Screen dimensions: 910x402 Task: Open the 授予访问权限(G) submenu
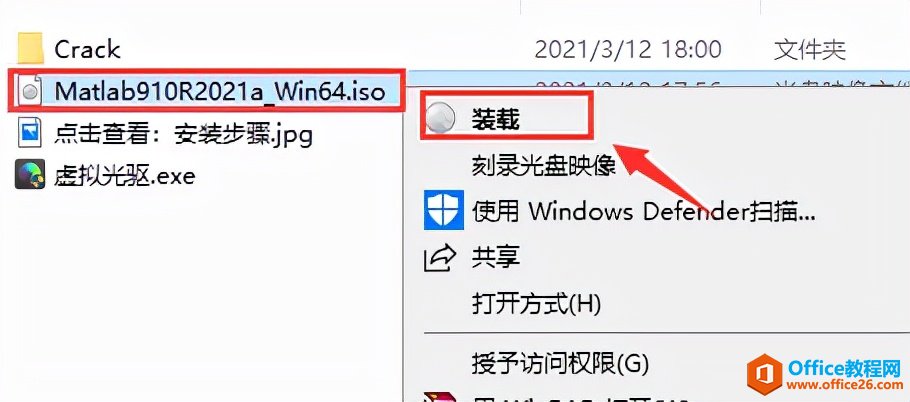coord(559,364)
